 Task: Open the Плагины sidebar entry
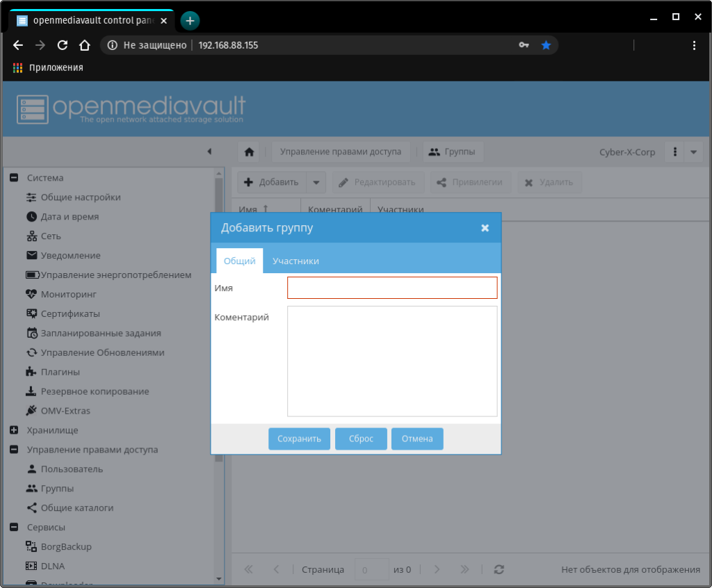60,372
